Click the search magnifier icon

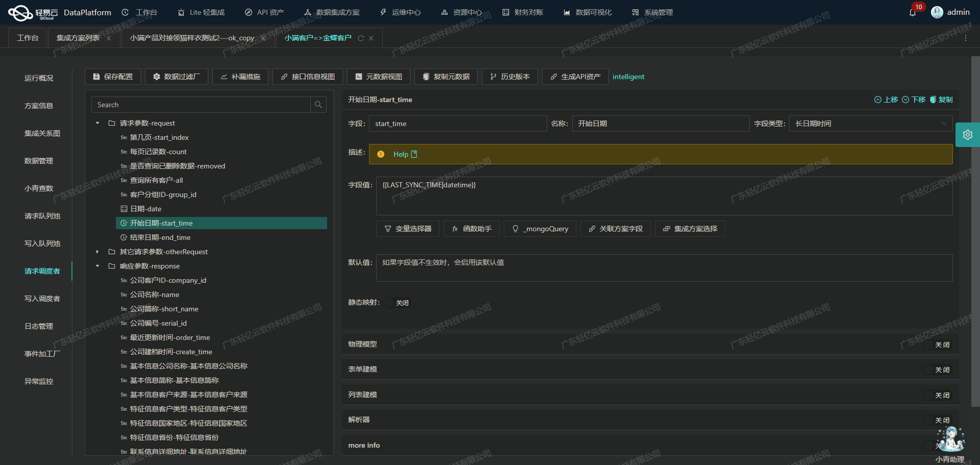318,105
